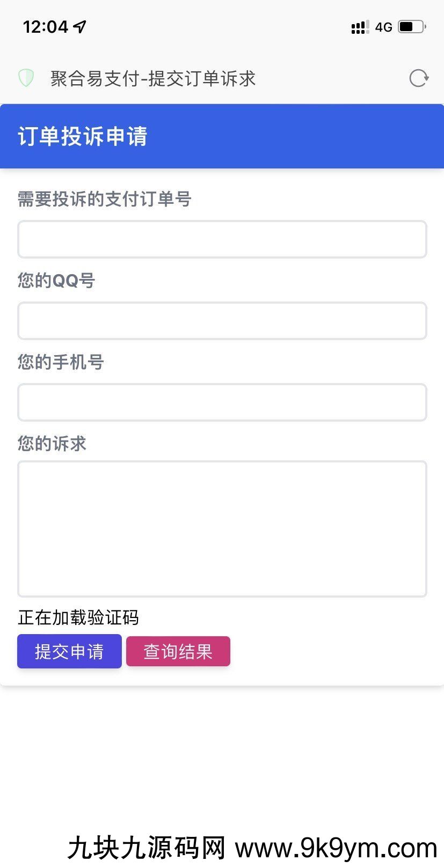The image size is (444, 868).
Task: Click into the QQ number input field
Action: tap(222, 321)
